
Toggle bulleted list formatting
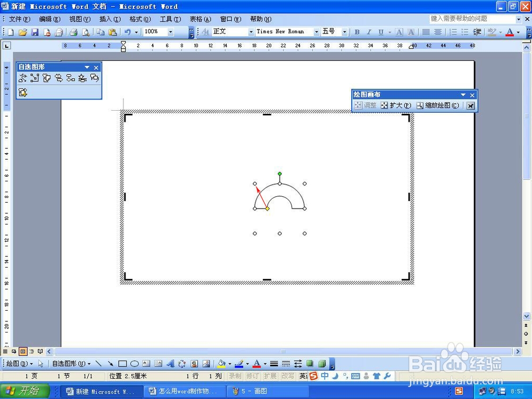[465, 32]
